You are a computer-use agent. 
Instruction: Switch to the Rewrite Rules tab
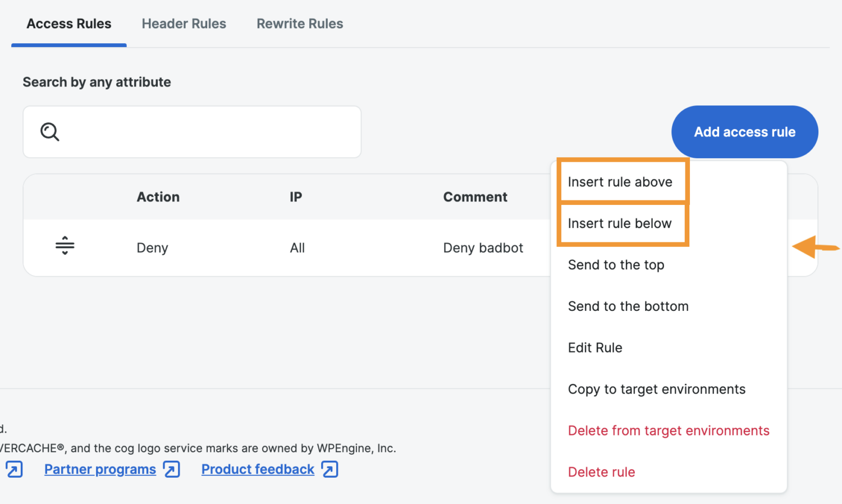(300, 24)
